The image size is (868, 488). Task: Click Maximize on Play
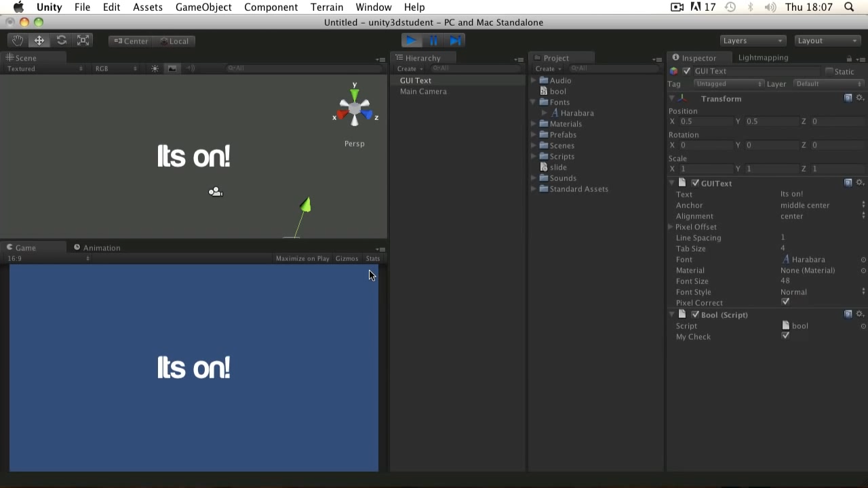[302, 258]
